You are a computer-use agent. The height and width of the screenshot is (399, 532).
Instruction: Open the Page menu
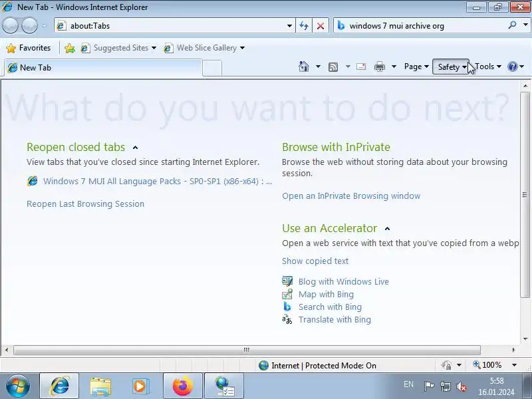416,66
